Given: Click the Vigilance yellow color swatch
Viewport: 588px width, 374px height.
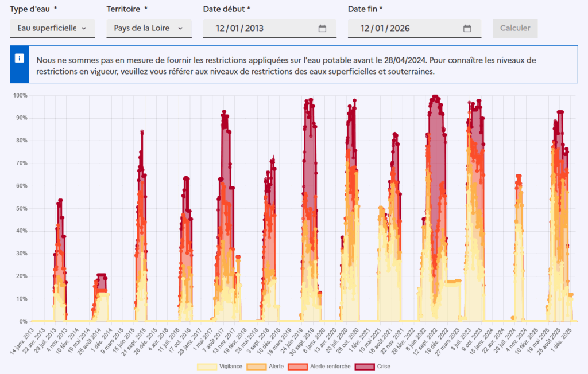Looking at the screenshot, I should click(x=207, y=366).
